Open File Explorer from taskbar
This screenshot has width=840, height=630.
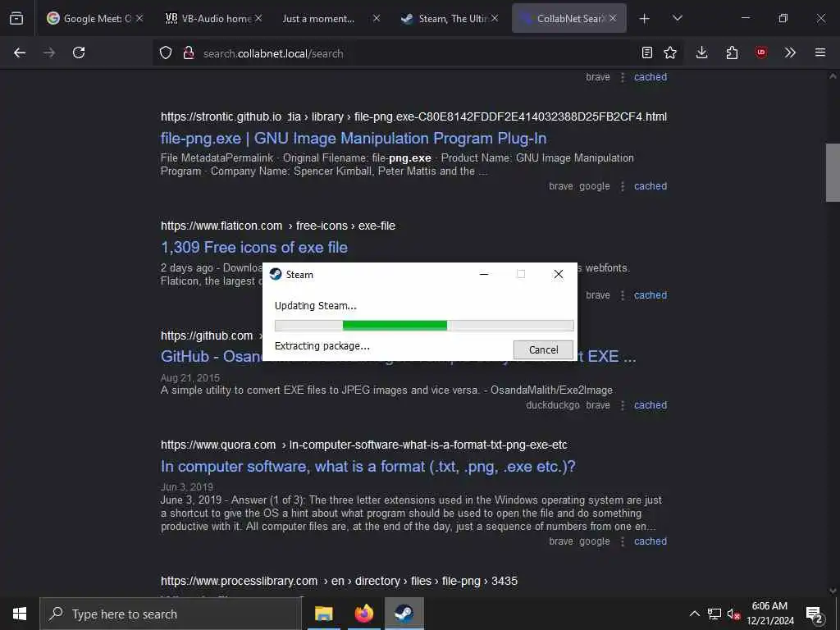[x=323, y=614]
